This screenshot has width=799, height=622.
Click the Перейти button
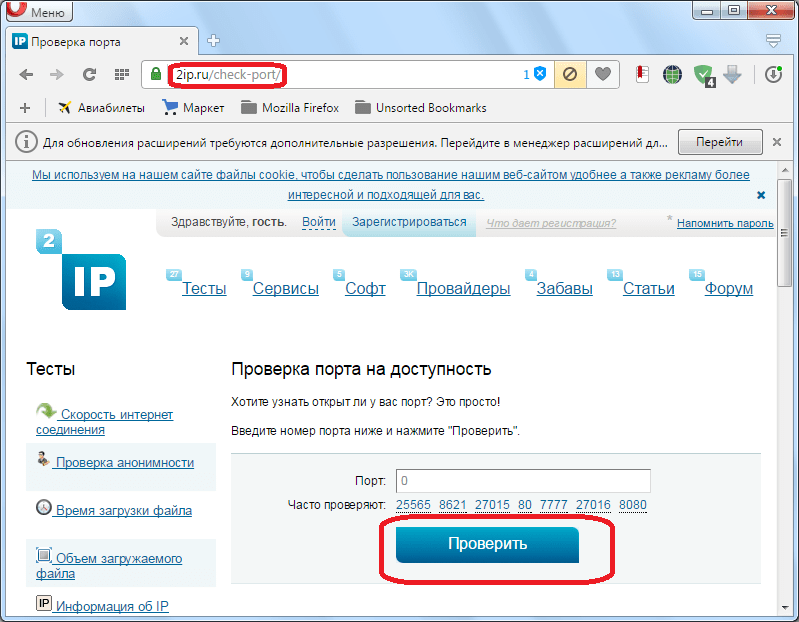click(x=720, y=142)
